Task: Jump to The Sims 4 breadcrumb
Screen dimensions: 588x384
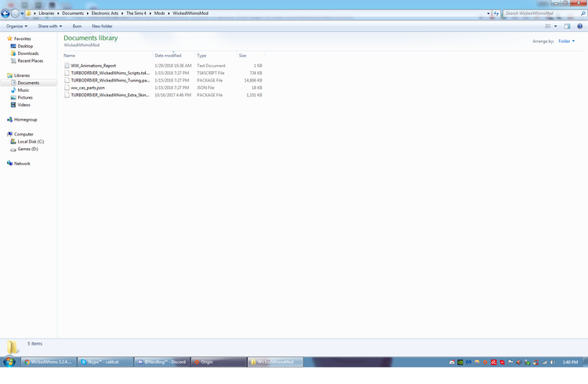Action: (136, 13)
